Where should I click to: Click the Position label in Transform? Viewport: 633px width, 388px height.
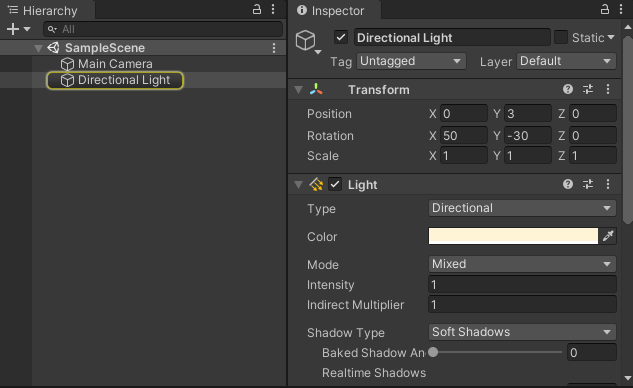tap(329, 114)
